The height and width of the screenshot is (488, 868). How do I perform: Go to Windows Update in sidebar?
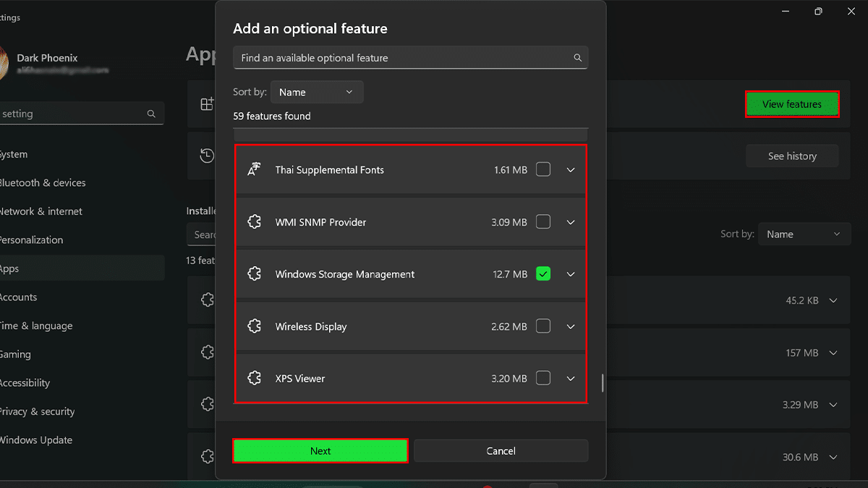(36, 440)
